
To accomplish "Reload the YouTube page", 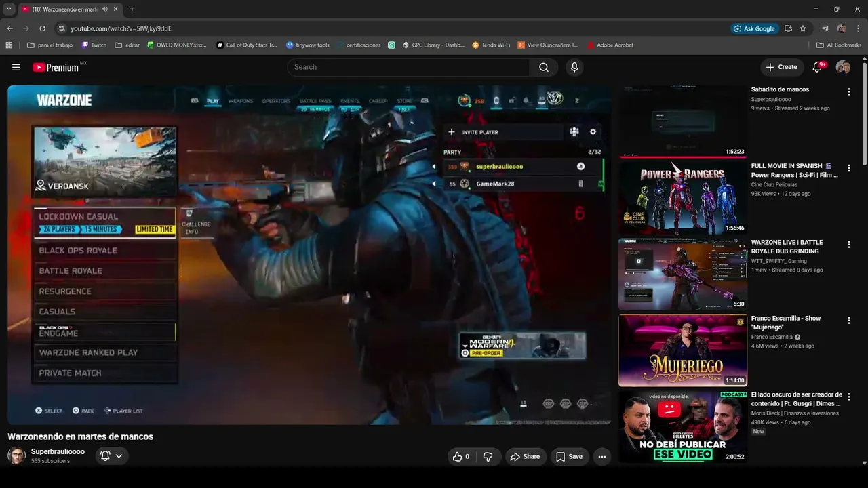I will [x=42, y=28].
